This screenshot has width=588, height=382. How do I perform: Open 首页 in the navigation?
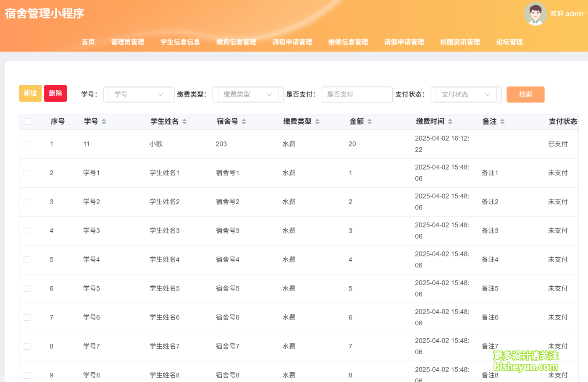click(x=88, y=42)
